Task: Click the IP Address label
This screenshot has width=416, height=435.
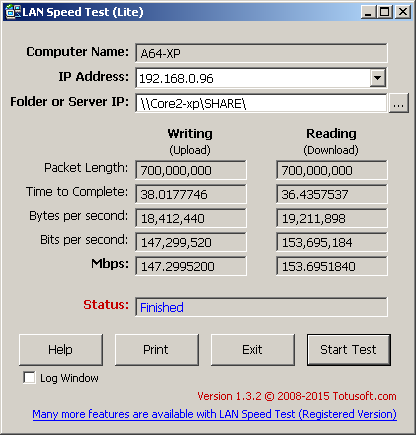Action: tap(94, 77)
